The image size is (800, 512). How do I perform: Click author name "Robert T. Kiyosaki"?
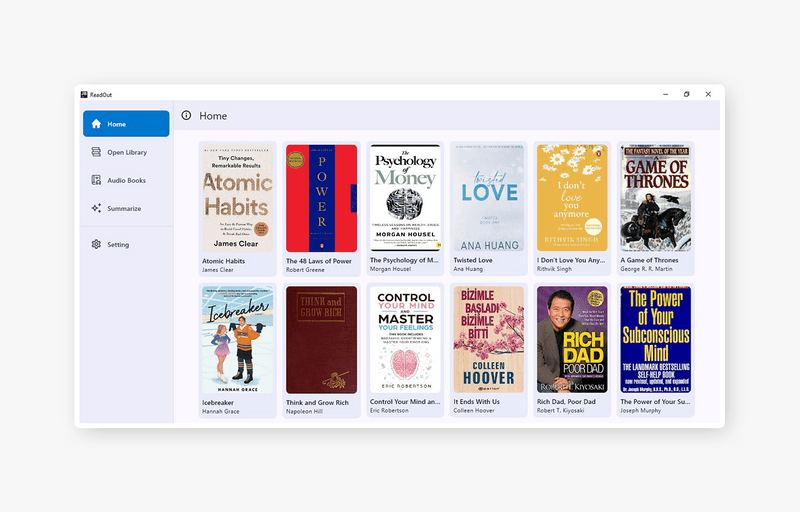561,411
